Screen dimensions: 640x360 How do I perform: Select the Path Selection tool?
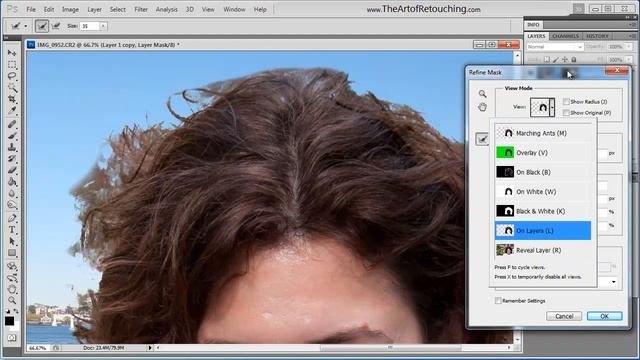[12, 241]
